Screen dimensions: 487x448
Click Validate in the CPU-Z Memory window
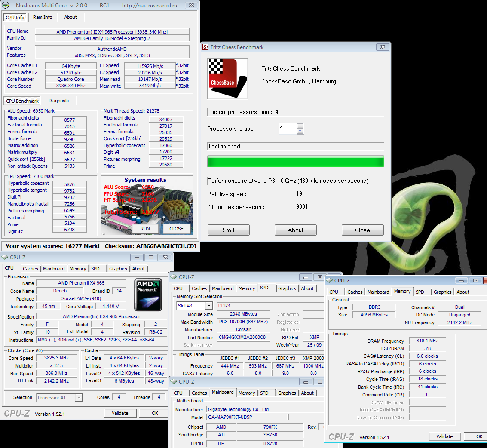[x=444, y=436]
